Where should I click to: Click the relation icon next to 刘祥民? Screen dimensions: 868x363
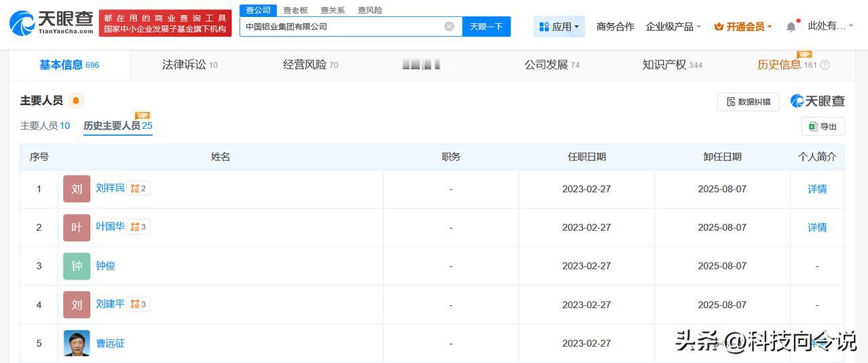pos(138,189)
